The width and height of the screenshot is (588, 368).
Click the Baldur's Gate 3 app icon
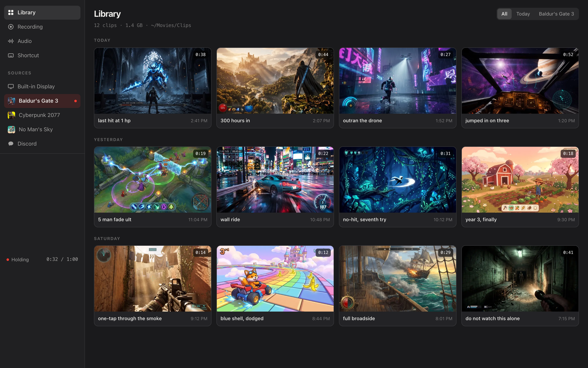[11, 101]
